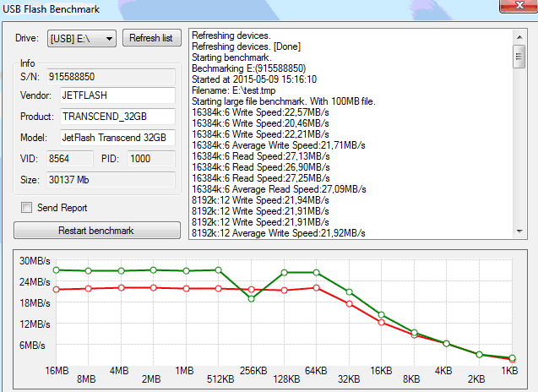Click the log line with Filename E:\test.tmp

(232, 91)
